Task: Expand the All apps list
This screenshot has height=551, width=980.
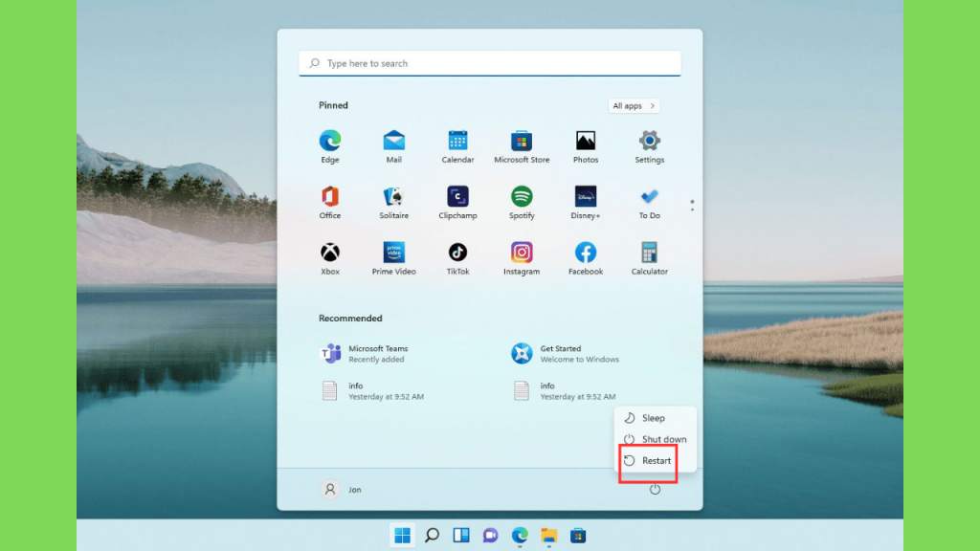Action: click(x=634, y=105)
